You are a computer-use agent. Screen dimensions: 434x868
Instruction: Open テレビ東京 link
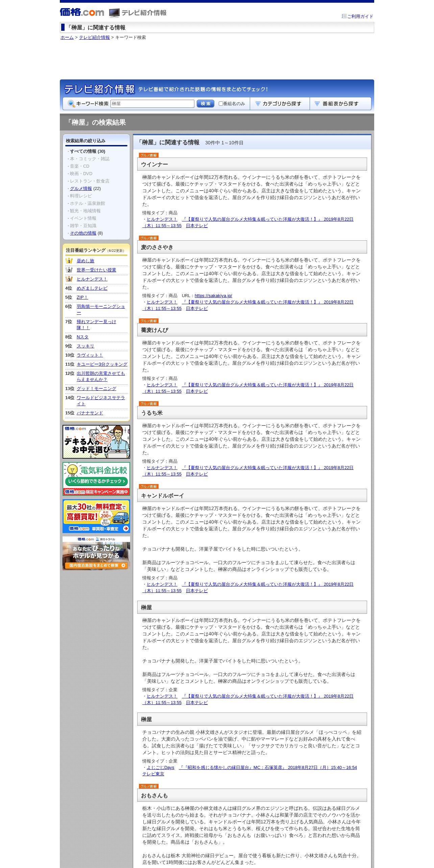(153, 774)
